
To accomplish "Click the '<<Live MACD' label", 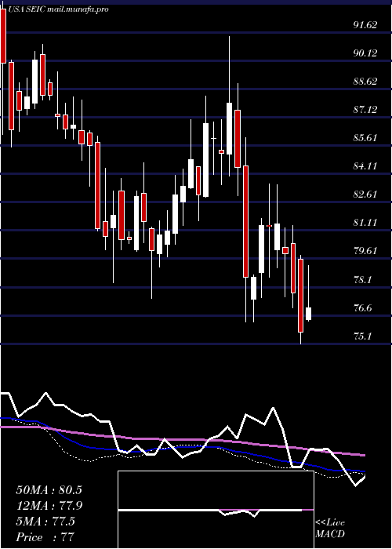I will pos(330,529).
